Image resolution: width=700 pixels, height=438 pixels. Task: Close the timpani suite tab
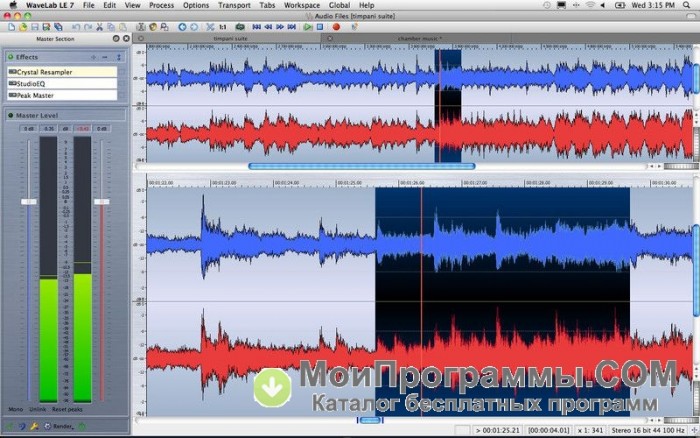point(141,39)
